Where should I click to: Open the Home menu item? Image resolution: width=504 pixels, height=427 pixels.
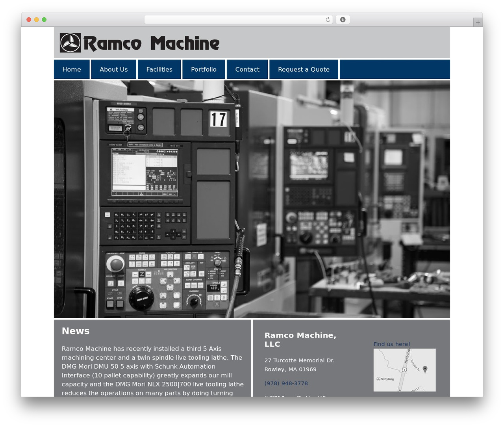(x=72, y=69)
